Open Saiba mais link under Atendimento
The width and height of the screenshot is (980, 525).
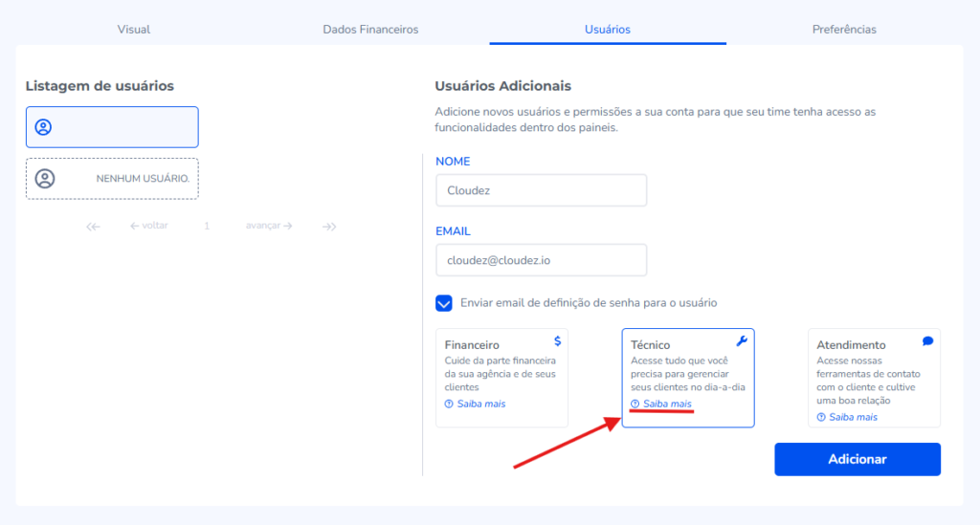(x=853, y=417)
